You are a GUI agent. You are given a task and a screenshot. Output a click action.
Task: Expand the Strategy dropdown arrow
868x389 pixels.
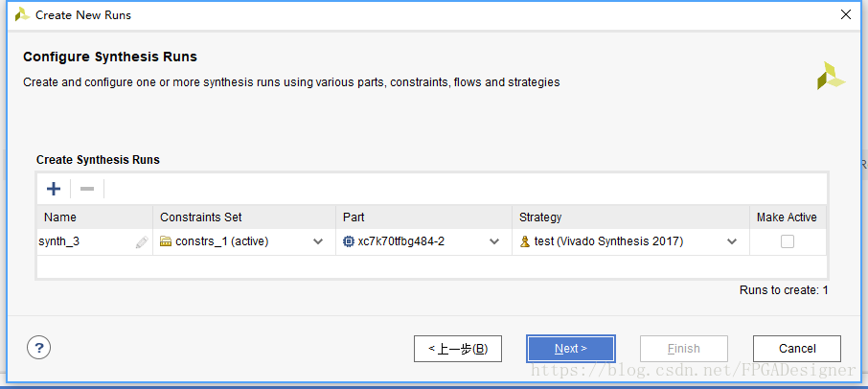pyautogui.click(x=732, y=241)
